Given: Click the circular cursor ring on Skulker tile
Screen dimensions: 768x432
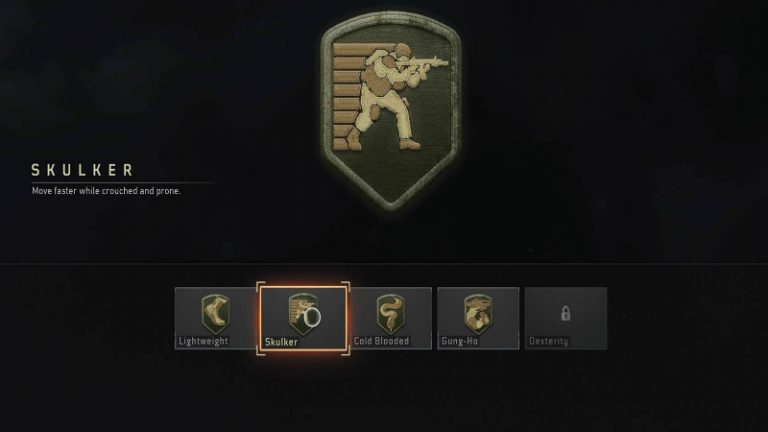Looking at the screenshot, I should (x=312, y=317).
